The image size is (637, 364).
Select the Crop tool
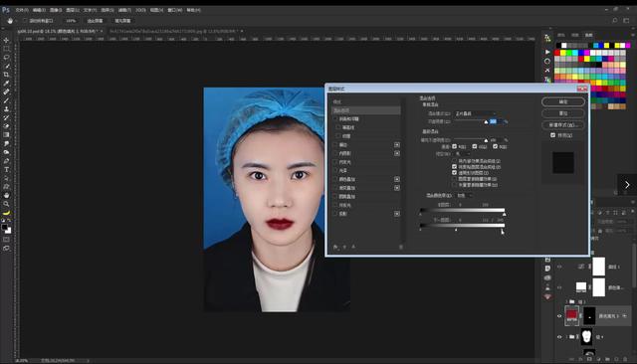6,75
